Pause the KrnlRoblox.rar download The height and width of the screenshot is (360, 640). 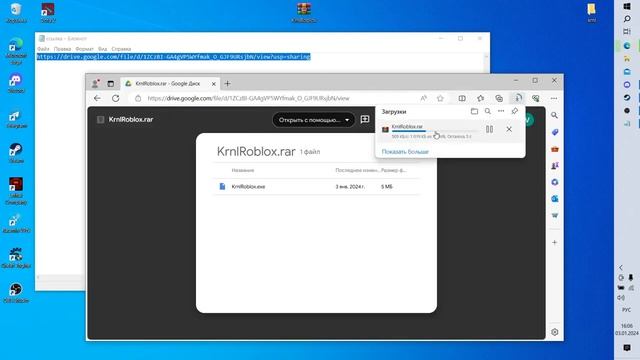489,129
